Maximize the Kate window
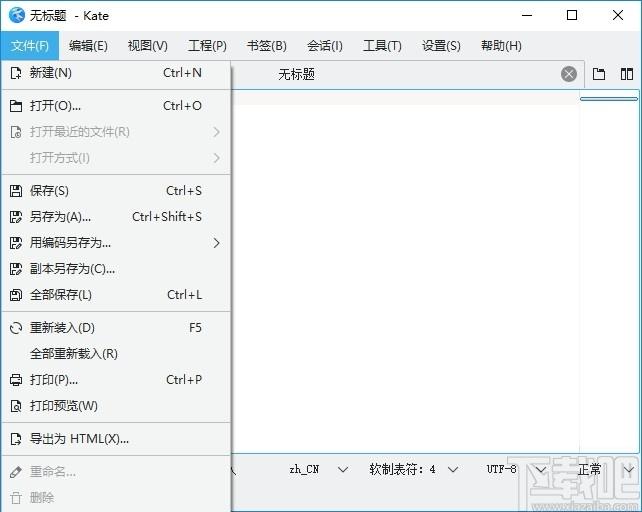 point(572,16)
